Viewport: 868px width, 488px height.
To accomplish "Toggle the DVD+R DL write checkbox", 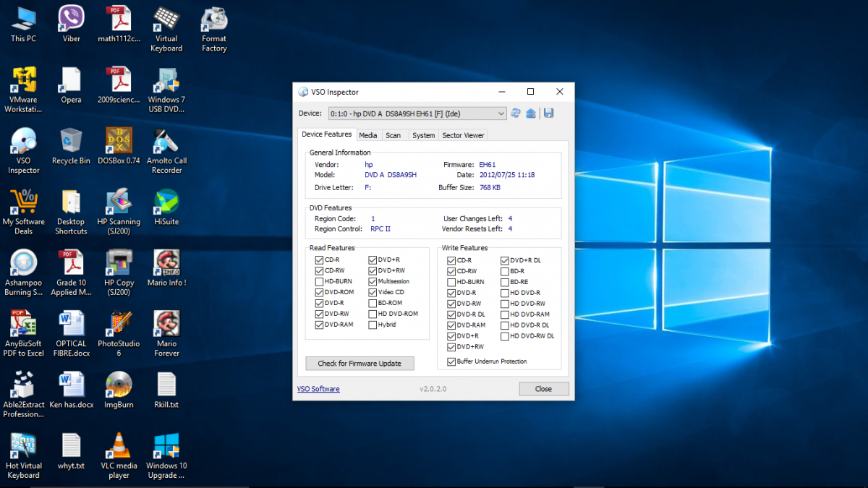I will click(x=505, y=260).
